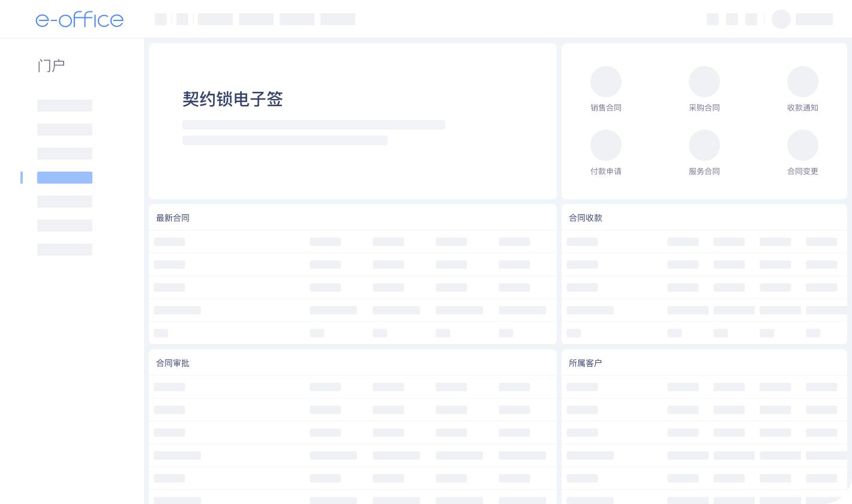Open the 服务合同 shortcut icon

point(704,145)
